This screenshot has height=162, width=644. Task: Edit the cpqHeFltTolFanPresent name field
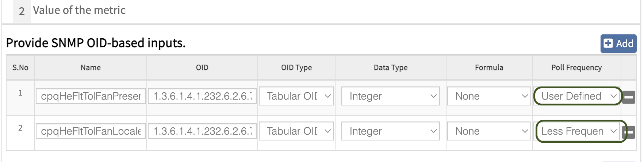click(91, 96)
